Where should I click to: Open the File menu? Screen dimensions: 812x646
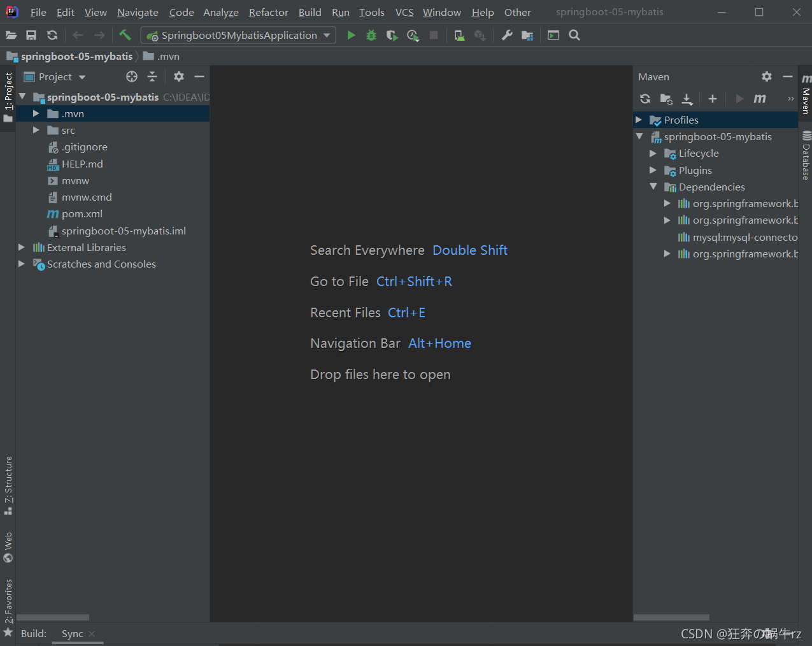(x=38, y=13)
